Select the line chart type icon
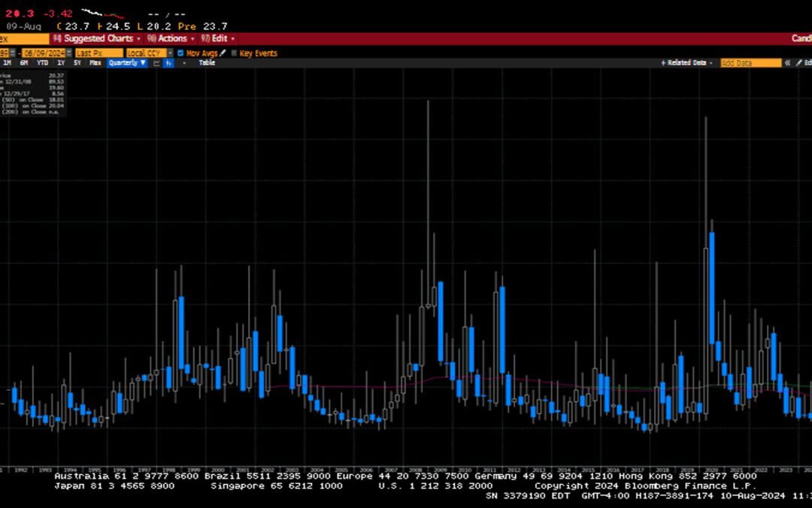The width and height of the screenshot is (812, 508). click(157, 62)
